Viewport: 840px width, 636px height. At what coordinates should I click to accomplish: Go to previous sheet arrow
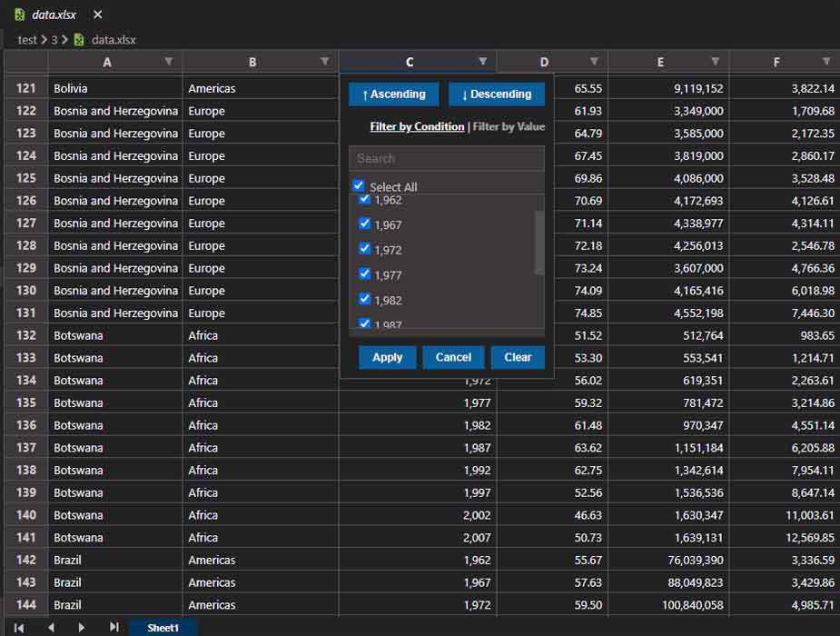(51, 628)
